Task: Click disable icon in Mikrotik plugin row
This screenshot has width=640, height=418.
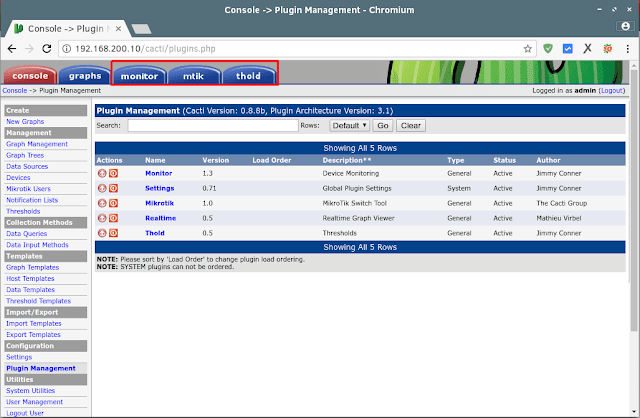Action: pyautogui.click(x=113, y=203)
